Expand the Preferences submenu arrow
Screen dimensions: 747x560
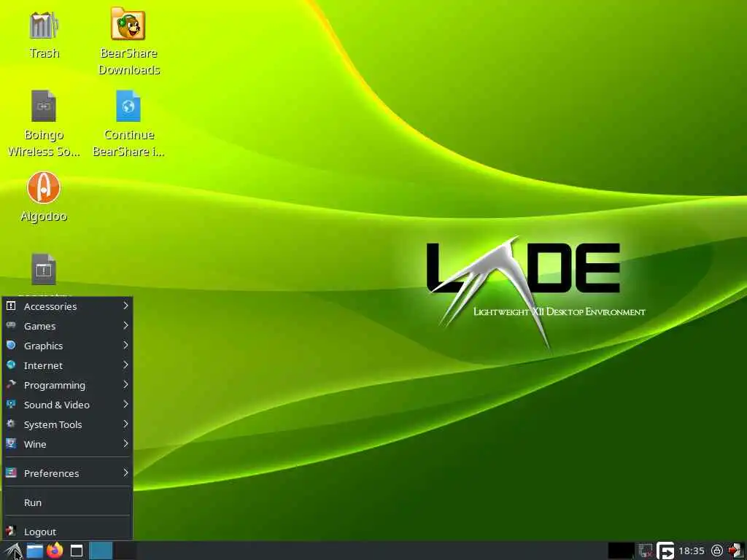click(x=125, y=472)
